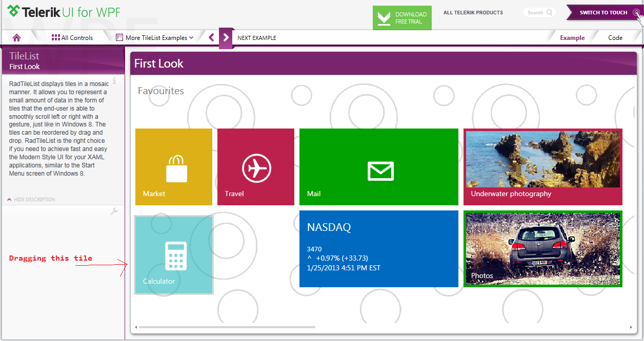Open the Market tile
Viewport: 644px width, 341px height.
(x=174, y=167)
